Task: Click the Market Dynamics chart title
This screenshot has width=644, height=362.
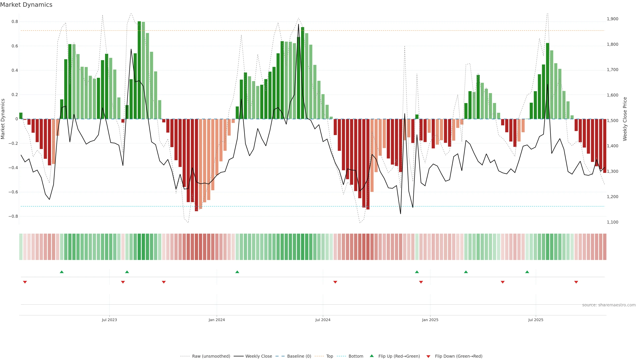Action: click(26, 5)
